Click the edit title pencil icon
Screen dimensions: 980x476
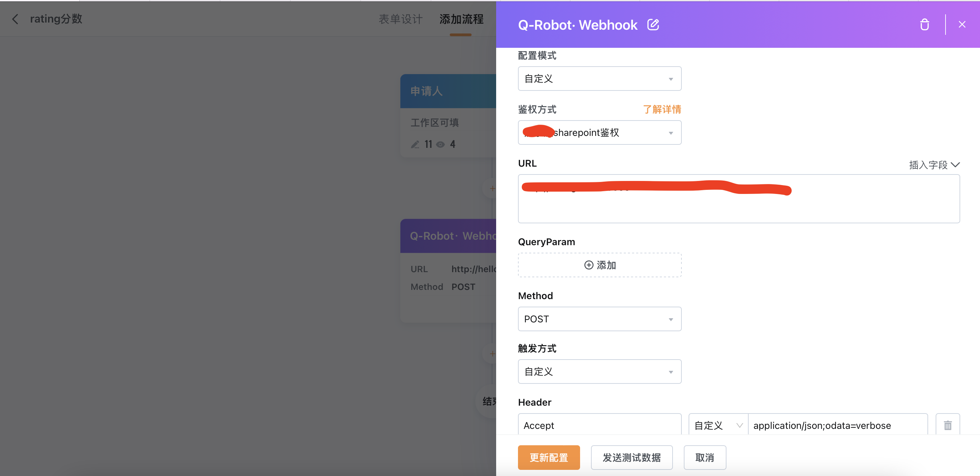653,25
